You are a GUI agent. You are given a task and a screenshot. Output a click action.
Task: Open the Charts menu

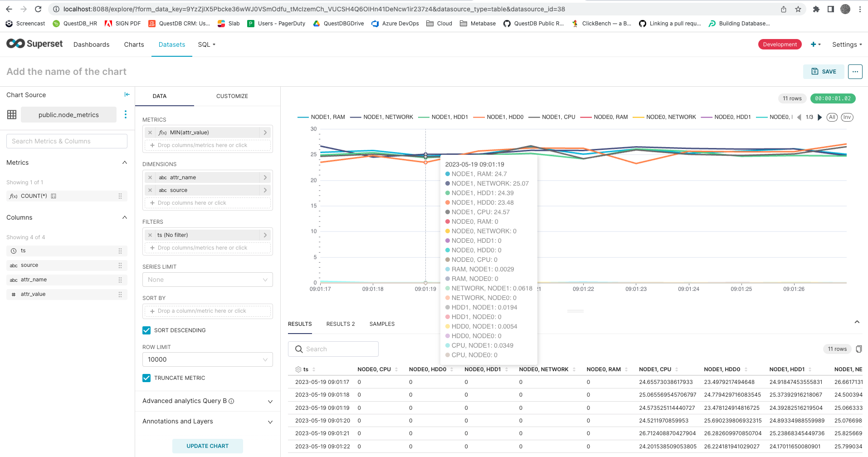134,44
